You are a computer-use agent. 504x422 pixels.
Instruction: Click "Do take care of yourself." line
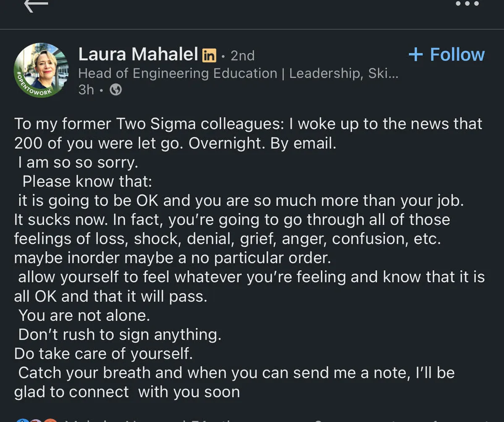point(103,354)
